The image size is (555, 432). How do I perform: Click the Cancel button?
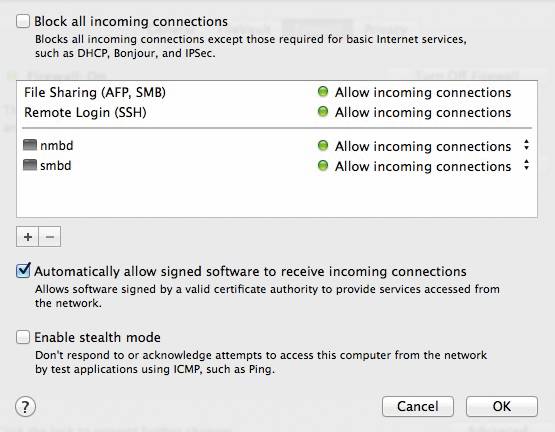coord(418,406)
